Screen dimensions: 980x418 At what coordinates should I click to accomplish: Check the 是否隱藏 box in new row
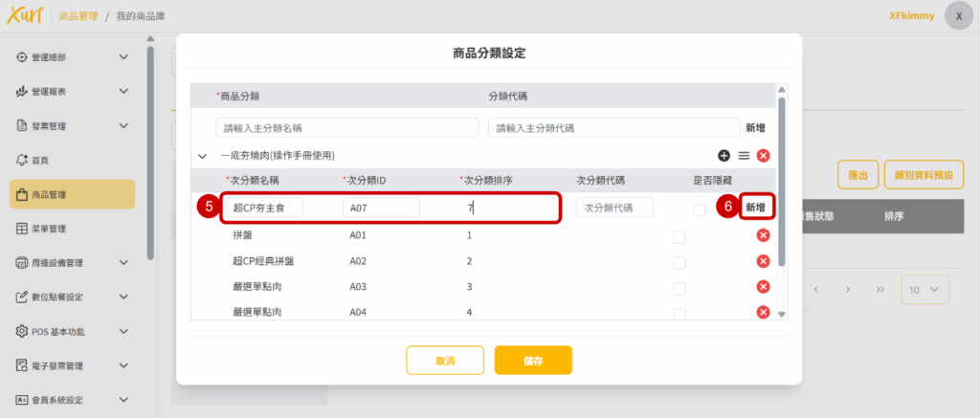(x=700, y=209)
